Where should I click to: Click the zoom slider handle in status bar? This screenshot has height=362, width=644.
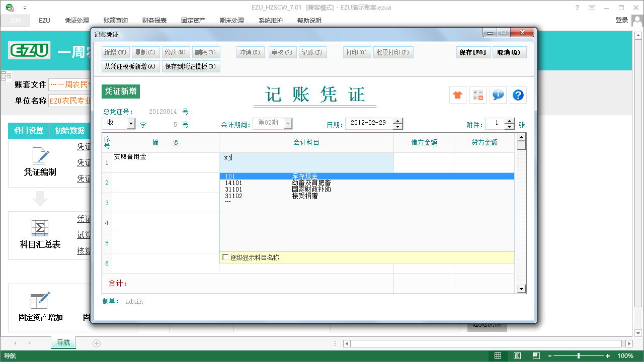click(579, 356)
